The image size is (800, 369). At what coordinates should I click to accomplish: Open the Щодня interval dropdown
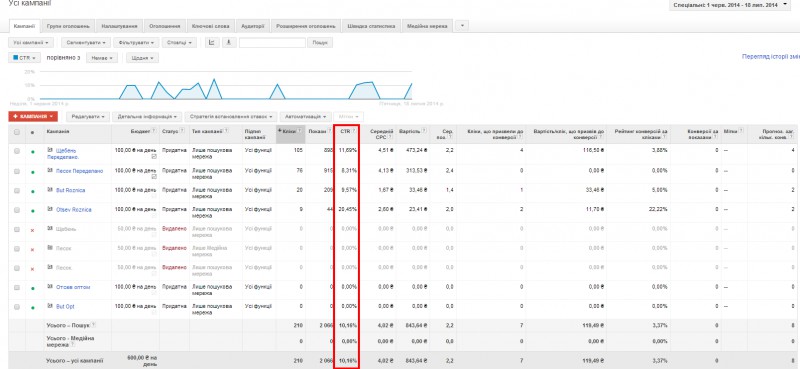[x=142, y=58]
